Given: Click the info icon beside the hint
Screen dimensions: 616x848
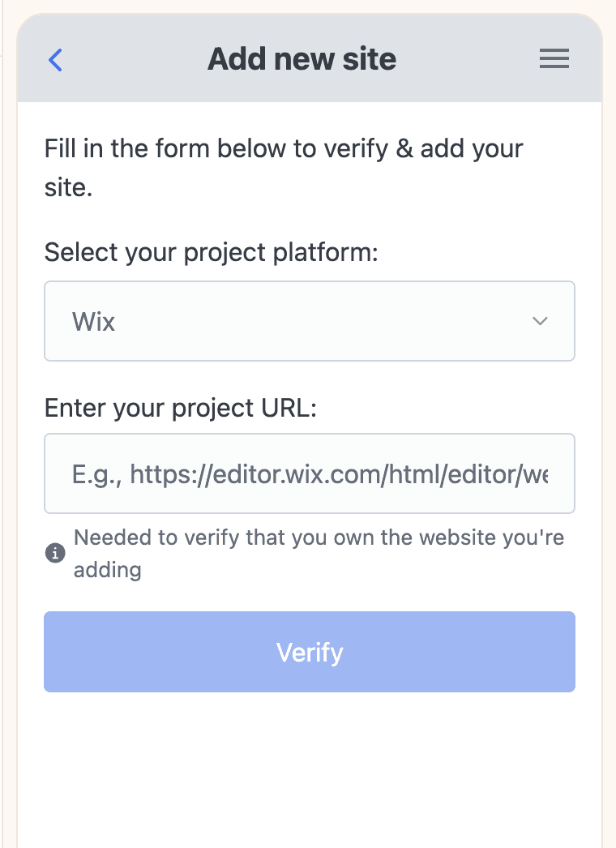Looking at the screenshot, I should (54, 554).
